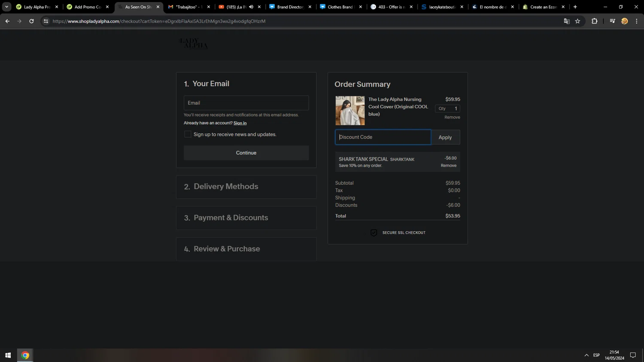Switch to Create an Ecom tab
The height and width of the screenshot is (362, 644).
(543, 7)
